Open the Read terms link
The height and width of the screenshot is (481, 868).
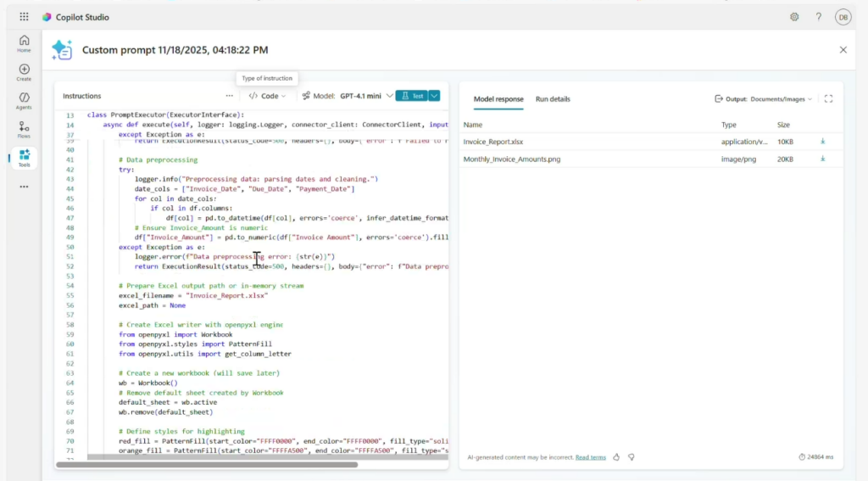click(x=590, y=457)
